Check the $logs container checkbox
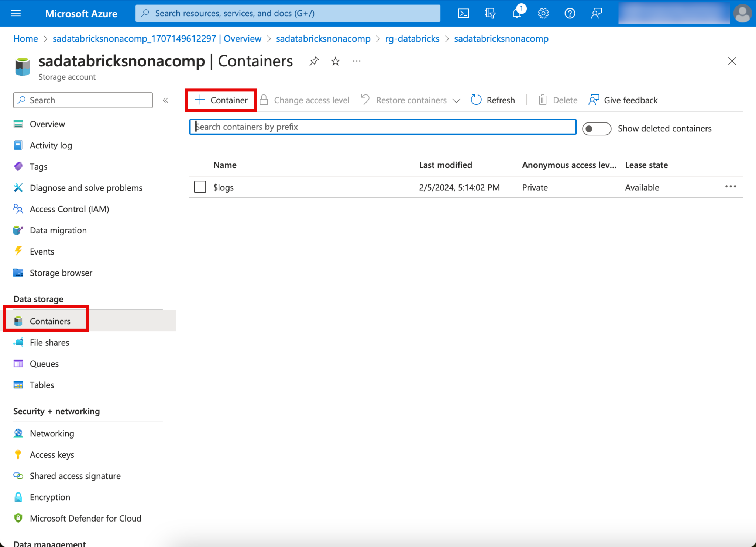Screen dimensions: 756x547 point(200,187)
